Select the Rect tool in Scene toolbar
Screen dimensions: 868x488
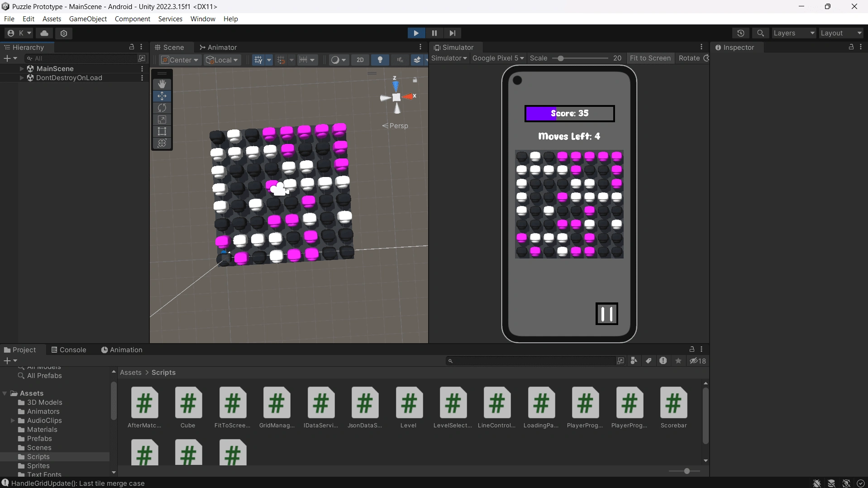pos(162,131)
